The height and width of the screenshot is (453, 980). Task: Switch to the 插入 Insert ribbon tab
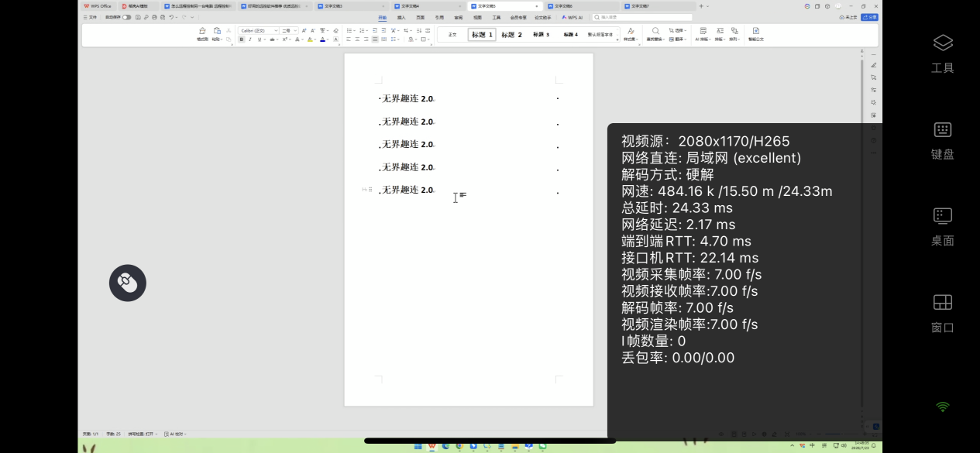pyautogui.click(x=401, y=17)
